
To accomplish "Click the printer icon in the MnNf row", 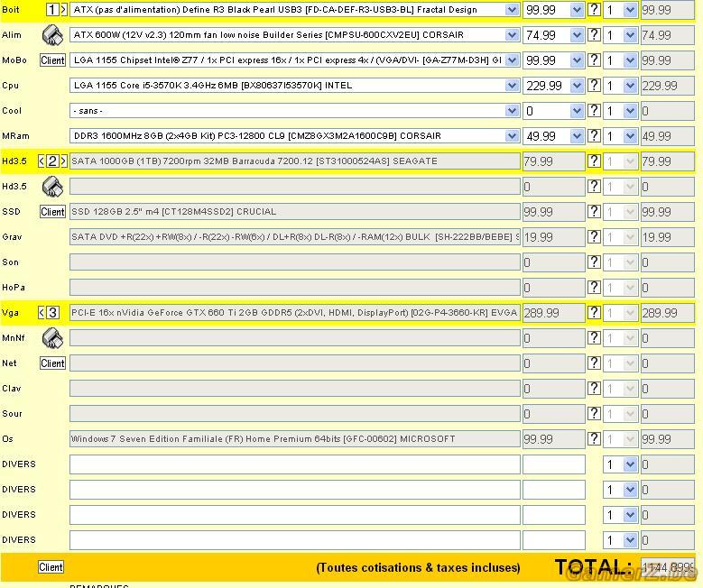I will tap(52, 338).
